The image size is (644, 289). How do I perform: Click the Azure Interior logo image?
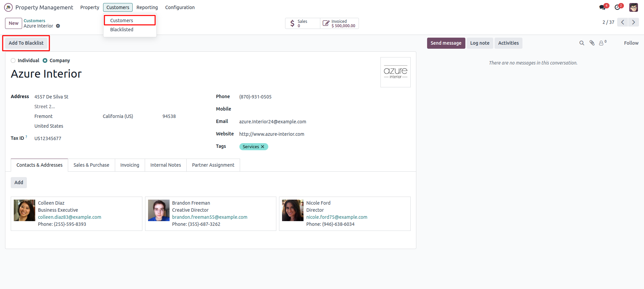point(395,72)
